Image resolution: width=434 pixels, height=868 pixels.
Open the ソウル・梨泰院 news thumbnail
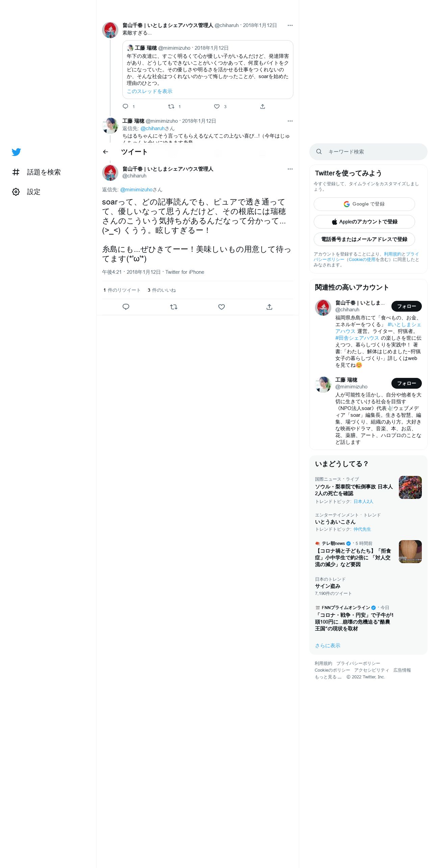pos(410,487)
